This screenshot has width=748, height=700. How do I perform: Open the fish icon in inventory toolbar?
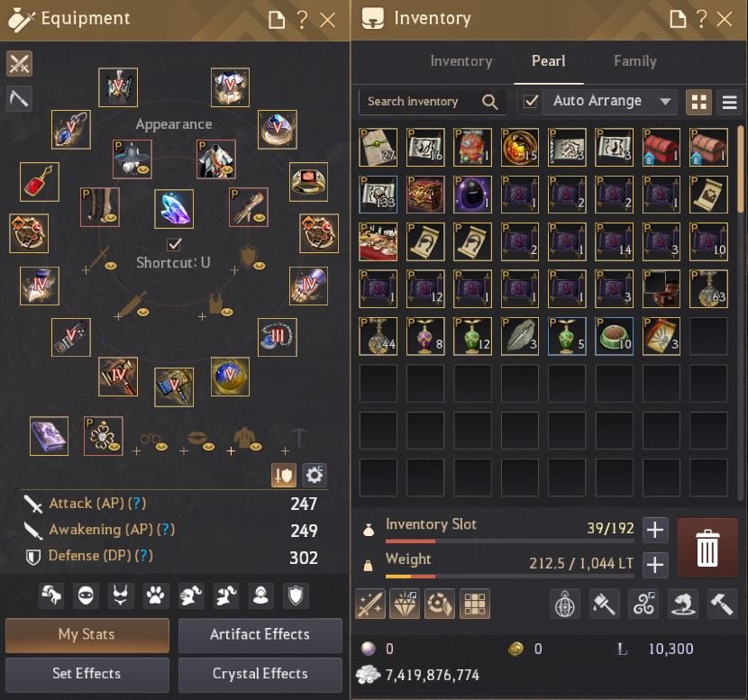pos(682,604)
